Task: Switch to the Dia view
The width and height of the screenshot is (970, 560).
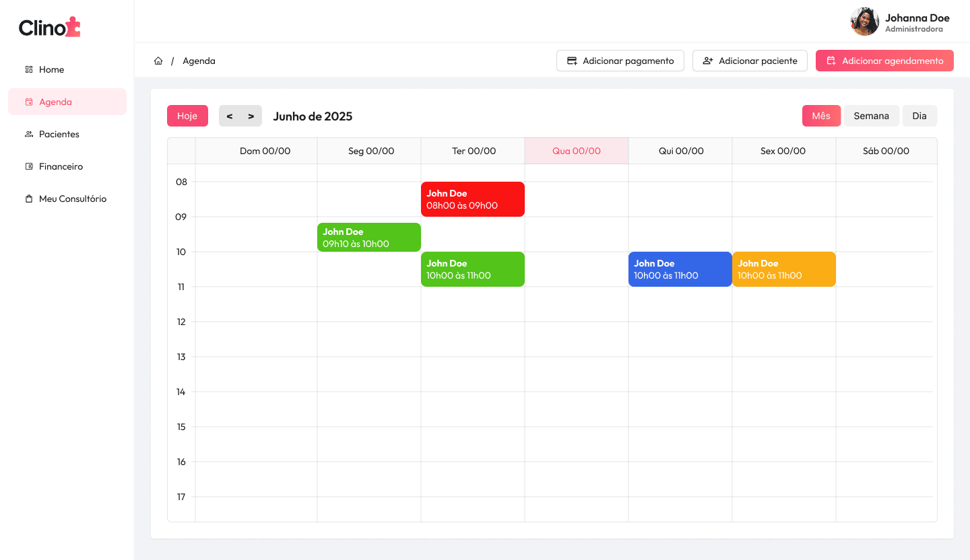Action: (919, 116)
